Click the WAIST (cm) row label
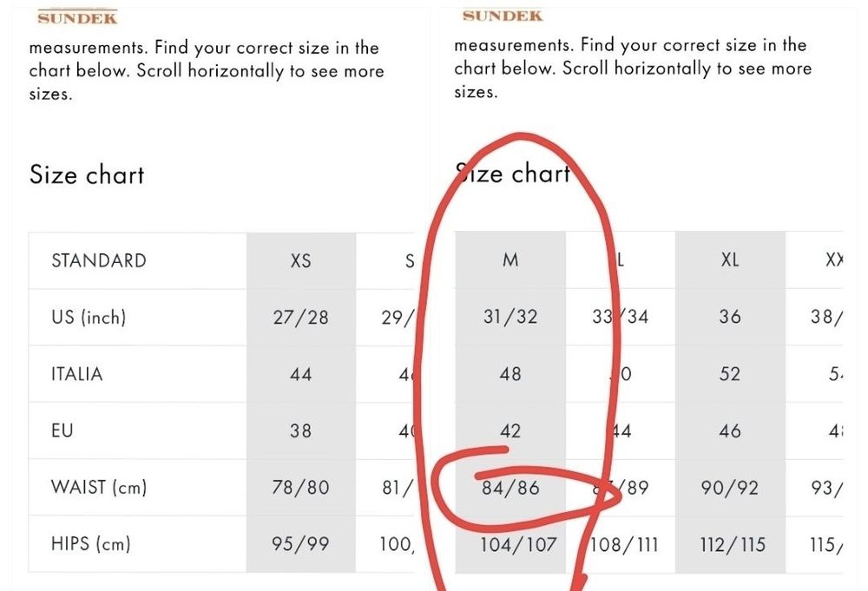This screenshot has height=591, width=868. 99,487
